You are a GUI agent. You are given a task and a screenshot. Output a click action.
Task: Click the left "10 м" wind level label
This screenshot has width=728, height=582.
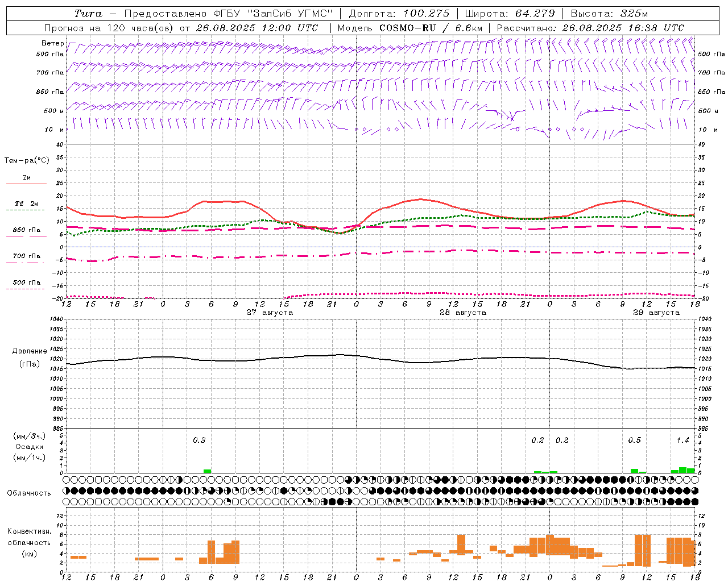[54, 130]
